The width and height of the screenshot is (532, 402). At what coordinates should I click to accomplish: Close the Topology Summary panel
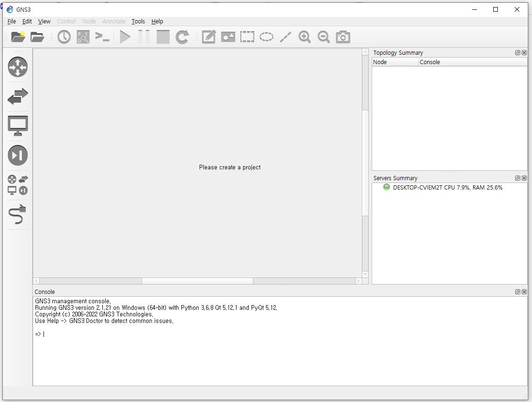pos(524,52)
